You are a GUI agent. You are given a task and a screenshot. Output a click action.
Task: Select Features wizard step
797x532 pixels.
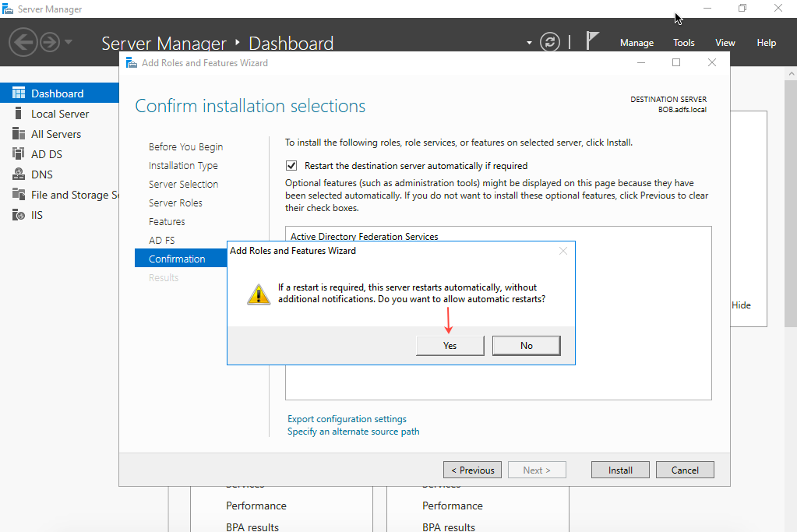[x=167, y=221]
